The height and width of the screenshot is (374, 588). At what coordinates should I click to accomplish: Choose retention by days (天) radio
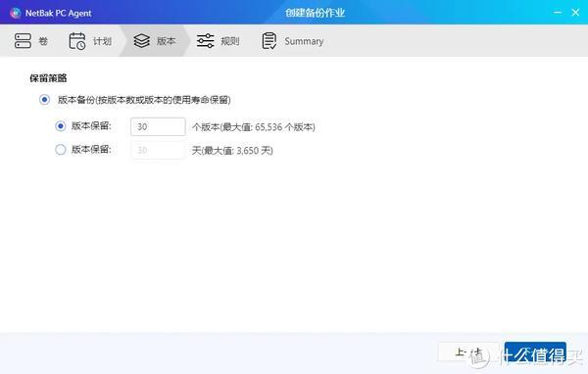point(61,150)
